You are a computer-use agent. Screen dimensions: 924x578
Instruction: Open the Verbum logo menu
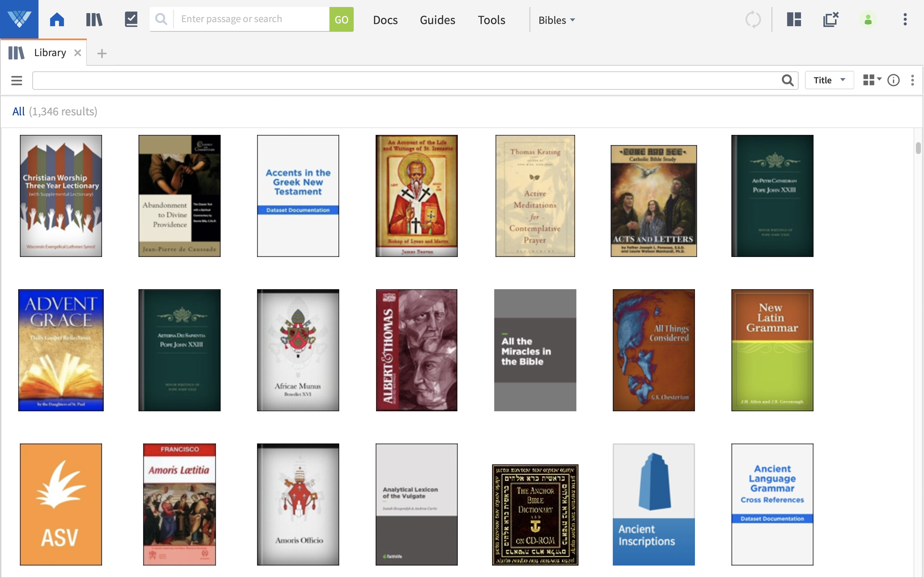click(19, 19)
